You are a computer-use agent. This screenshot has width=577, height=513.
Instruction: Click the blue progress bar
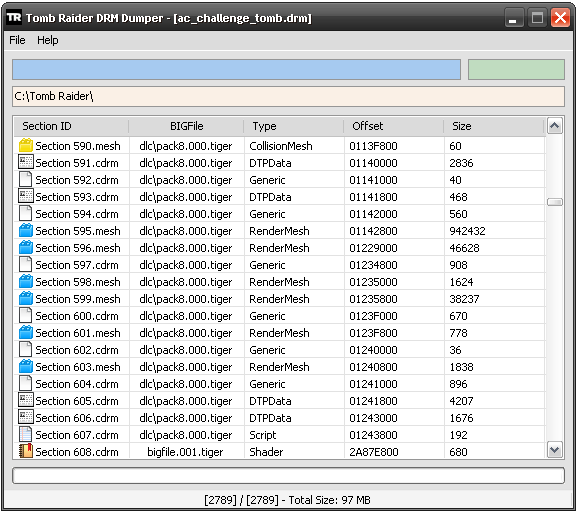pos(236,70)
